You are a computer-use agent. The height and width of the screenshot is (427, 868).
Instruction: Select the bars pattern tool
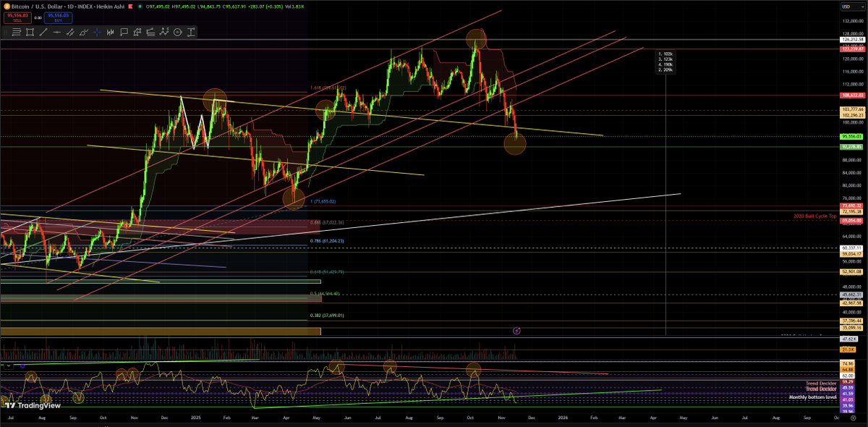[110, 33]
